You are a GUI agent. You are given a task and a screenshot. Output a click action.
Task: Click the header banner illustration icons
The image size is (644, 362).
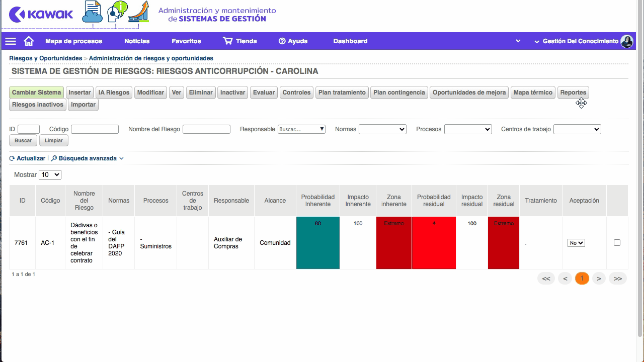116,13
